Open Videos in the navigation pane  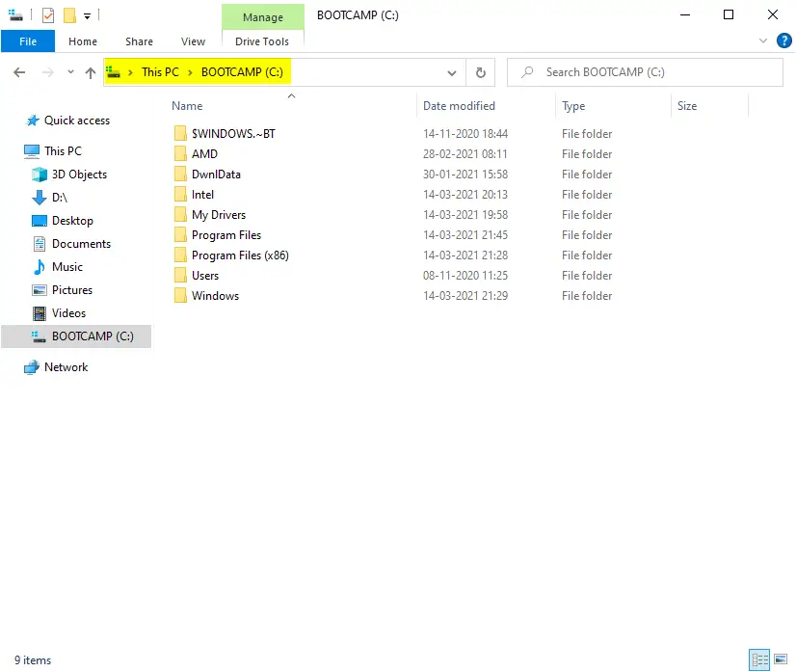[x=68, y=313]
